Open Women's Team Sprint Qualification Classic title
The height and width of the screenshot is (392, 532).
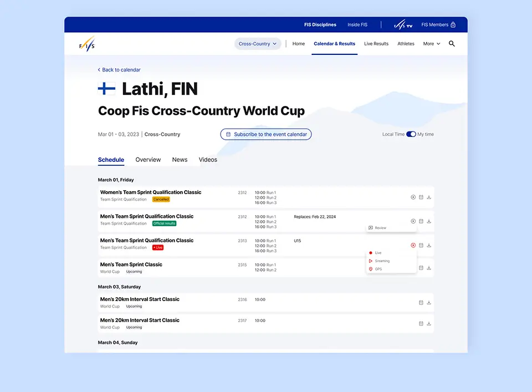(x=151, y=192)
